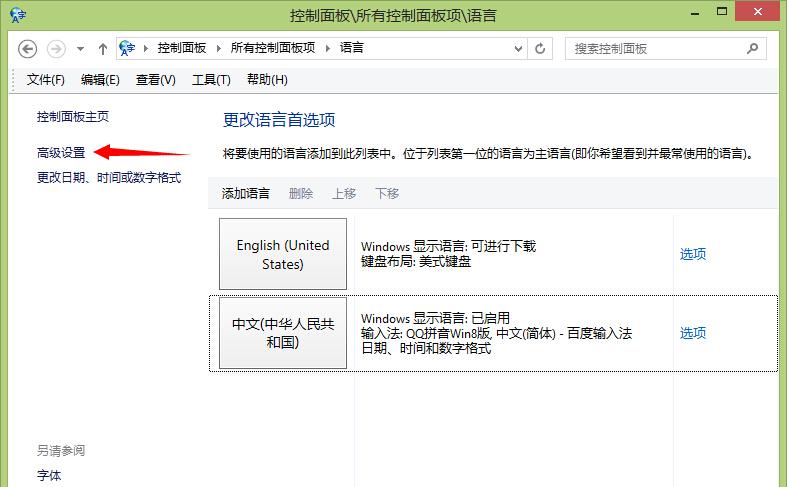Select the English (United States) language tile
Image resolution: width=787 pixels, height=487 pixels.
coord(283,254)
